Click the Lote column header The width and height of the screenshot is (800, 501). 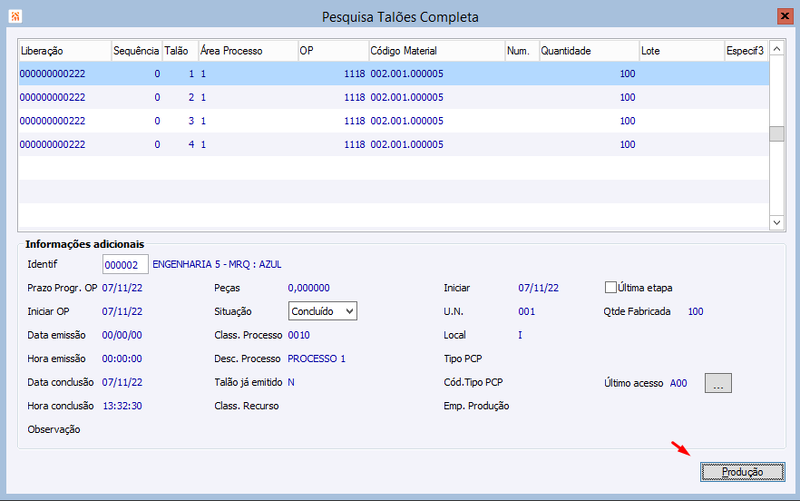click(682, 51)
